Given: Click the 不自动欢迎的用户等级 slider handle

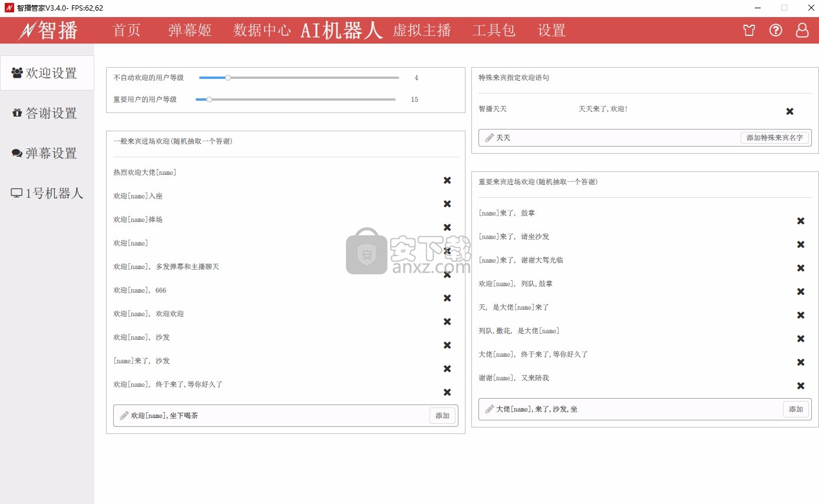Looking at the screenshot, I should (228, 78).
